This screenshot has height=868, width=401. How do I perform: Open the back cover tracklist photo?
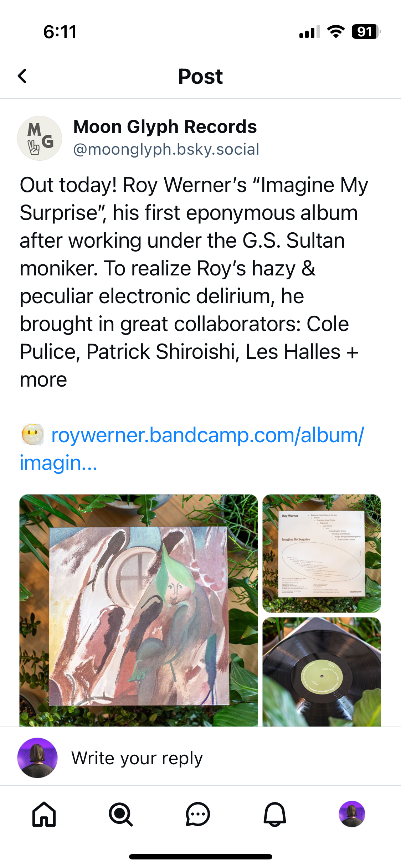(x=322, y=553)
